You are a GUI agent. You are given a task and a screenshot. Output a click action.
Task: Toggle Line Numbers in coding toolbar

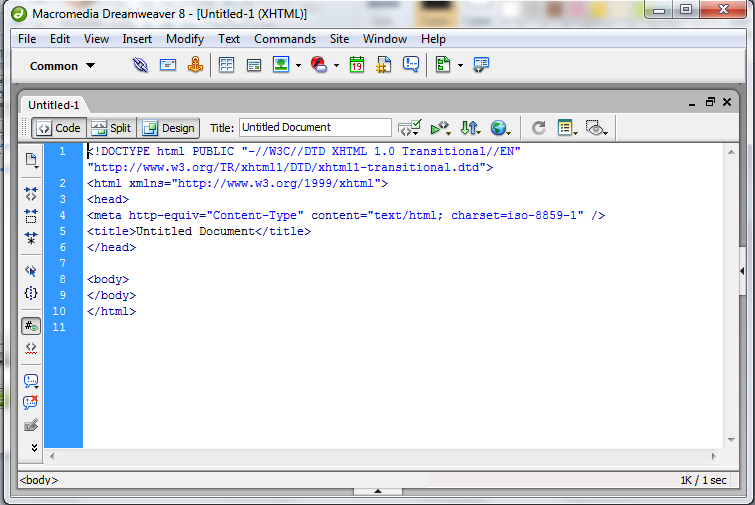[x=31, y=326]
